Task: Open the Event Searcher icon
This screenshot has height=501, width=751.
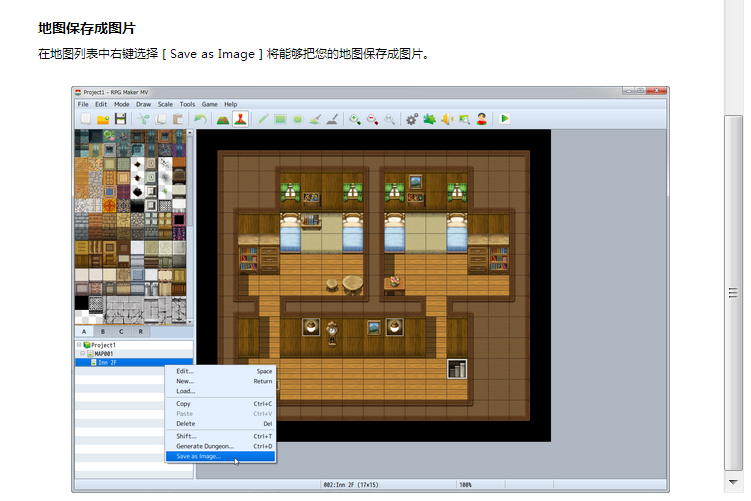Action: point(464,119)
